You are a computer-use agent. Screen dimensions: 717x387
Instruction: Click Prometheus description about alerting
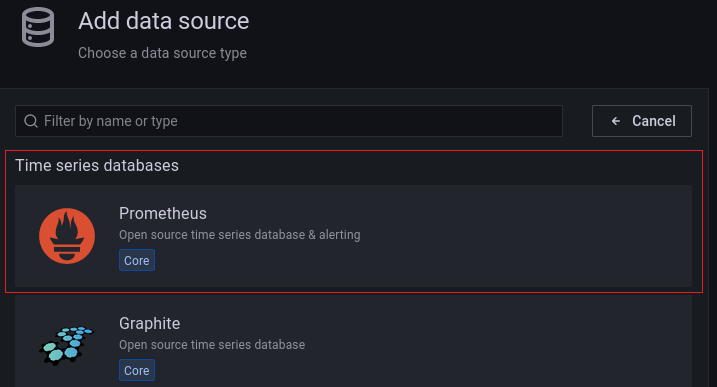coord(240,235)
